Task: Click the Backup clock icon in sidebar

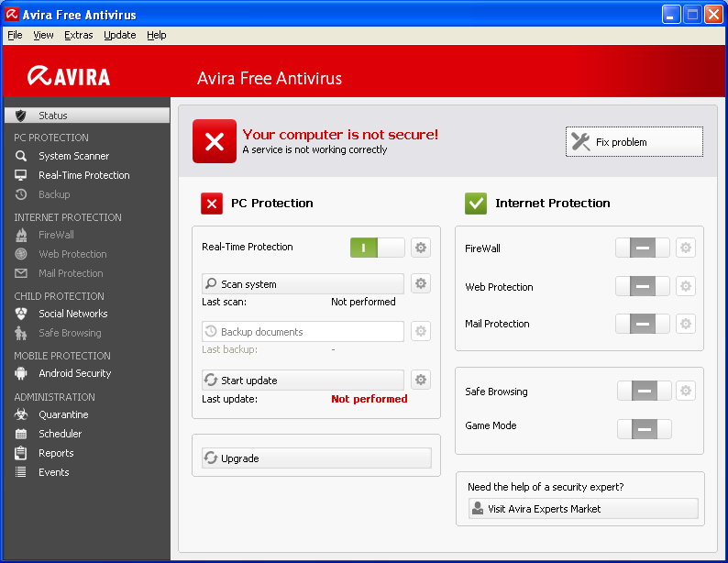Action: click(21, 194)
